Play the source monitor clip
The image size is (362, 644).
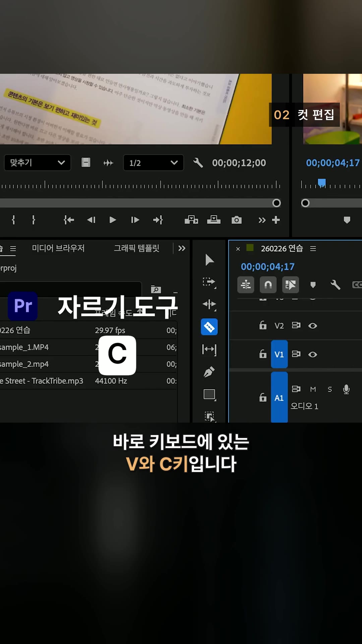click(113, 220)
